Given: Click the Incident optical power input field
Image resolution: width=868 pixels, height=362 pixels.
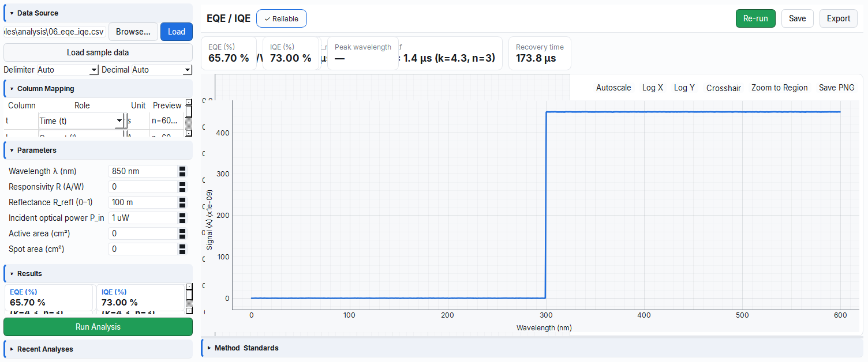Looking at the screenshot, I should (x=143, y=218).
